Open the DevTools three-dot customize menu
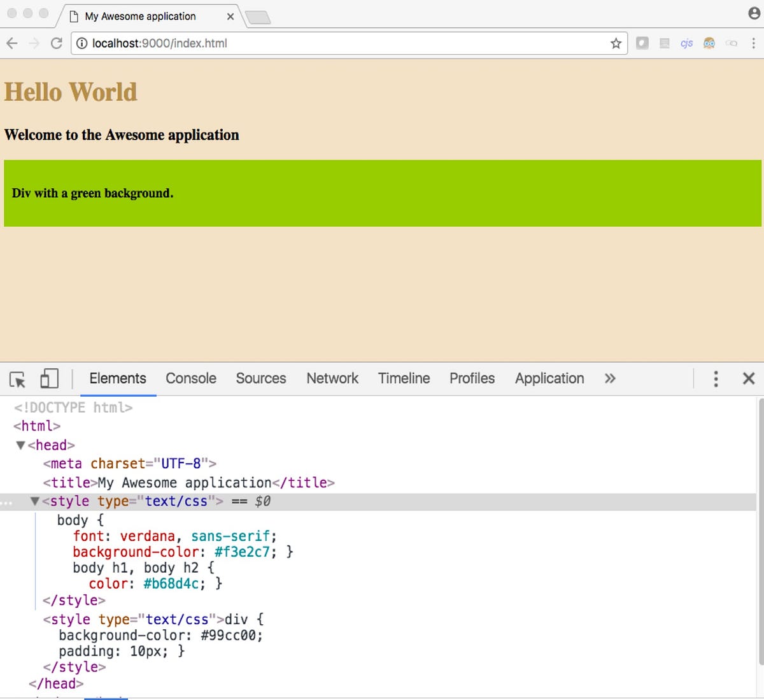The image size is (764, 700). pyautogui.click(x=716, y=378)
